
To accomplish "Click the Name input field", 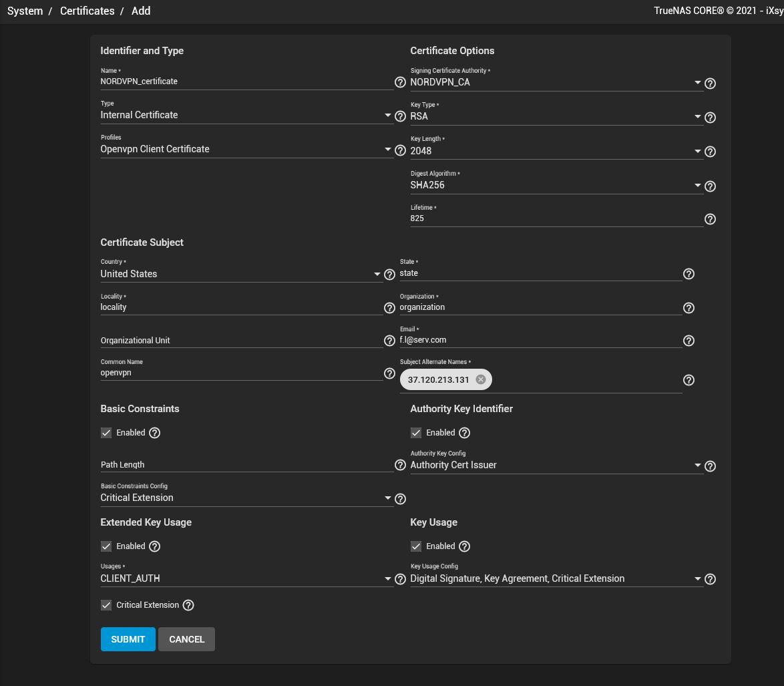I will point(246,81).
